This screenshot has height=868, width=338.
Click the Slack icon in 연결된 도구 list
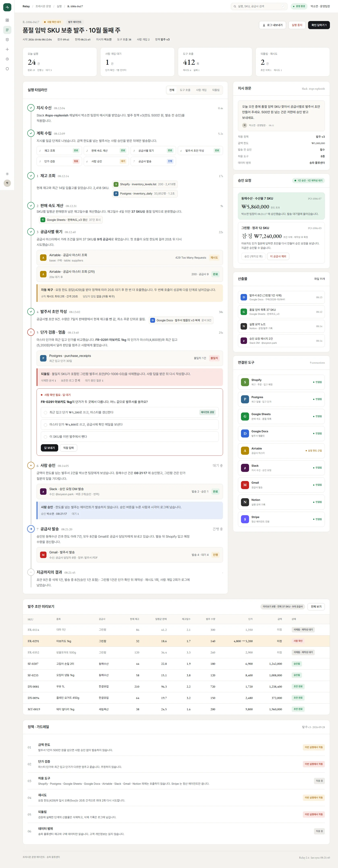[x=245, y=468]
